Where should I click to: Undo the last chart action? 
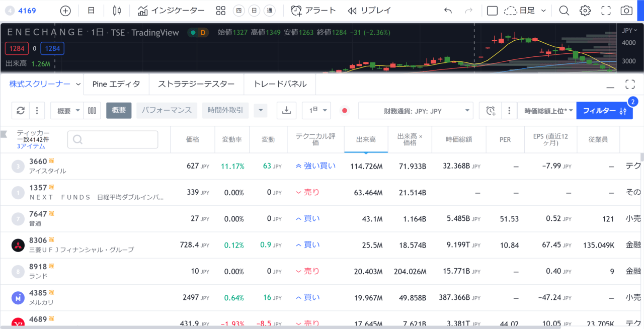448,11
